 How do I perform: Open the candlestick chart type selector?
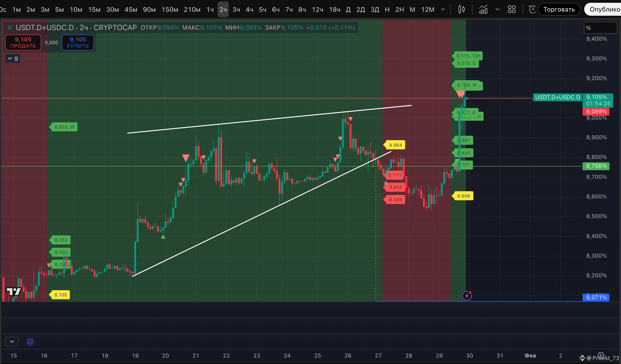(x=461, y=10)
